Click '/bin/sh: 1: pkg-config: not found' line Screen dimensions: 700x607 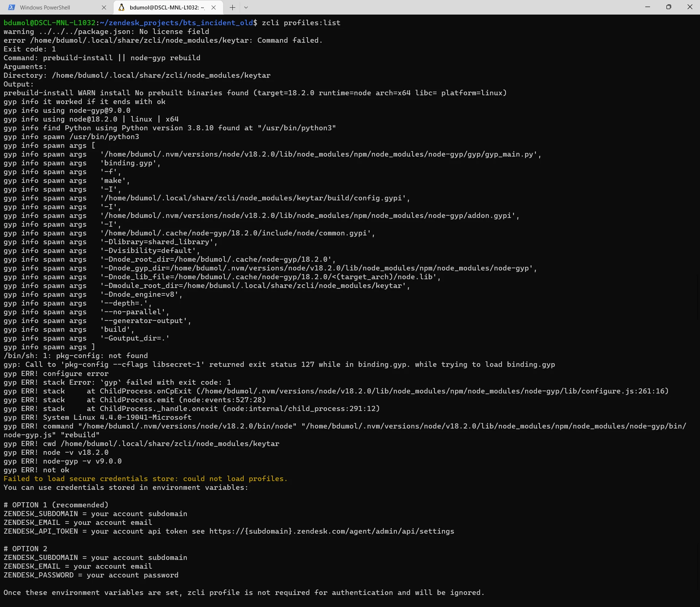[x=76, y=356]
